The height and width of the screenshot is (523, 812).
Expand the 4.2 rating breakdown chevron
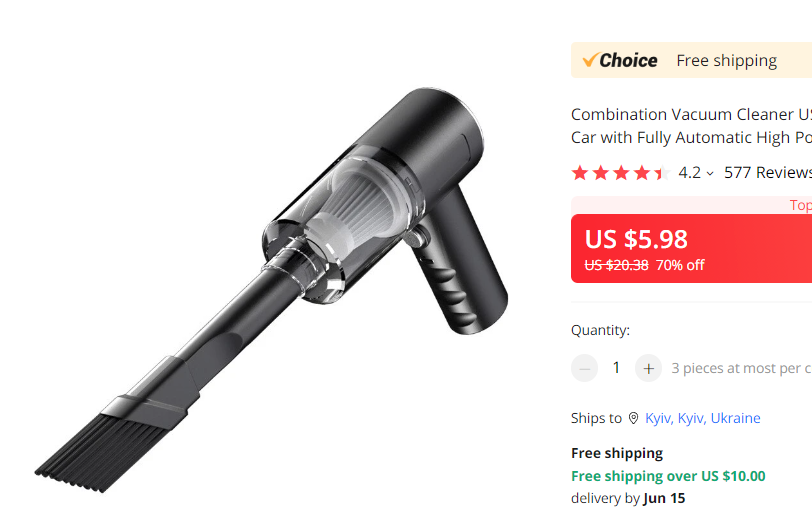point(710,173)
